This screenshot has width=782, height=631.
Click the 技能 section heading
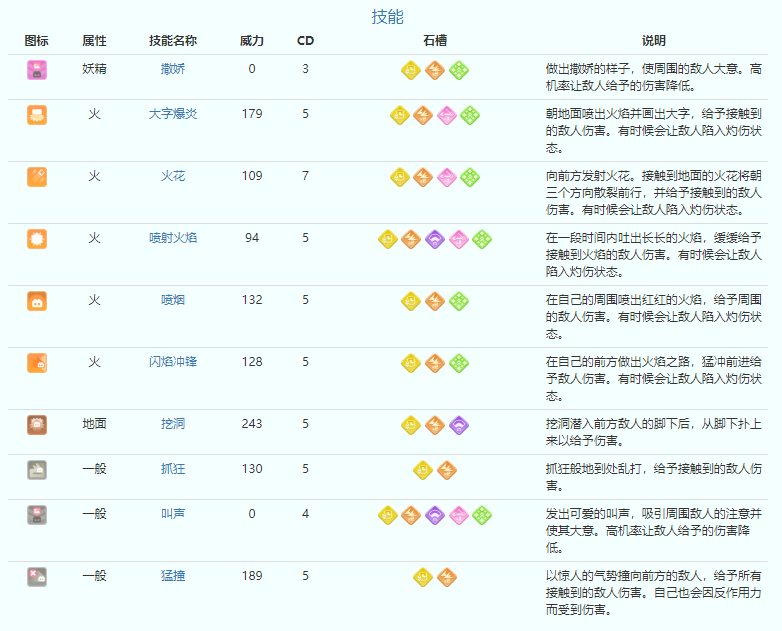388,17
